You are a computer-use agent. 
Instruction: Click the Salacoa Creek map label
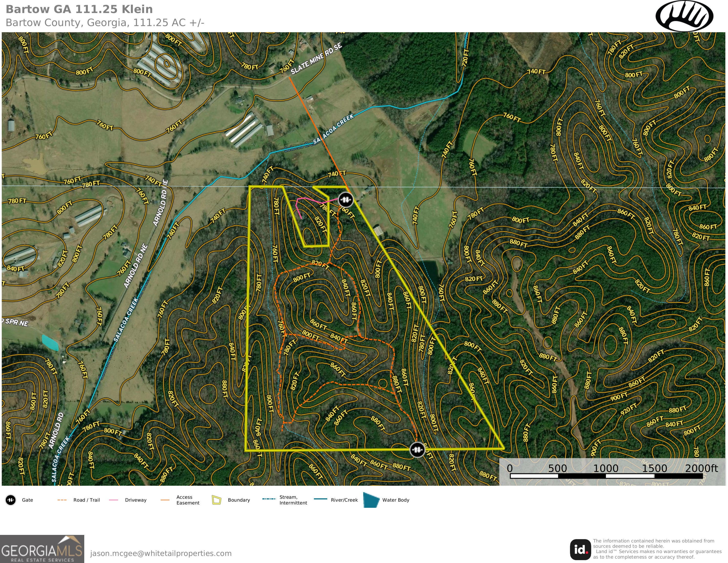pos(333,129)
